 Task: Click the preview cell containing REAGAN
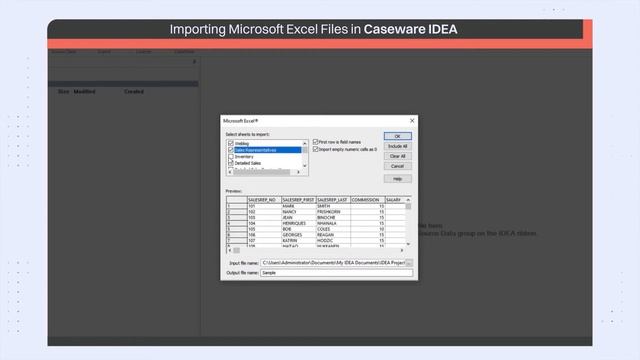tap(333, 235)
